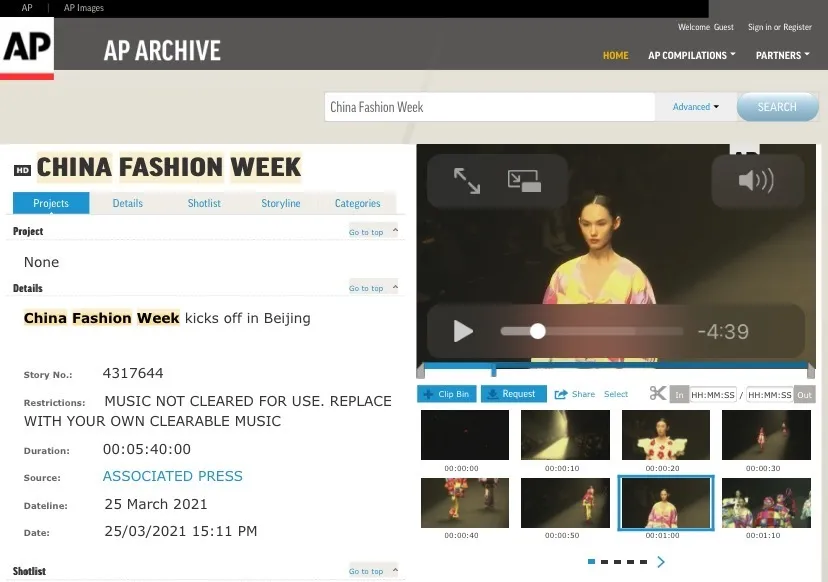
Task: Go to next thumbnail page arrow
Action: pos(661,562)
